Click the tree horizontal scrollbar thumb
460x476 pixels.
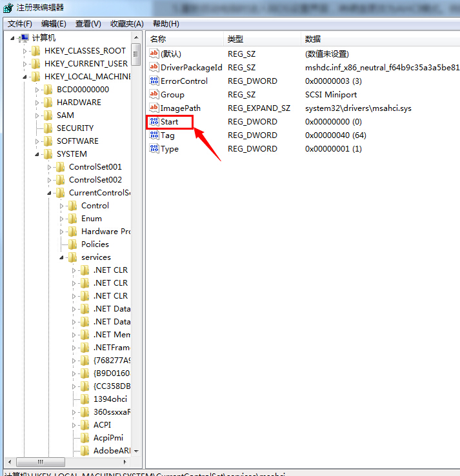click(x=41, y=462)
